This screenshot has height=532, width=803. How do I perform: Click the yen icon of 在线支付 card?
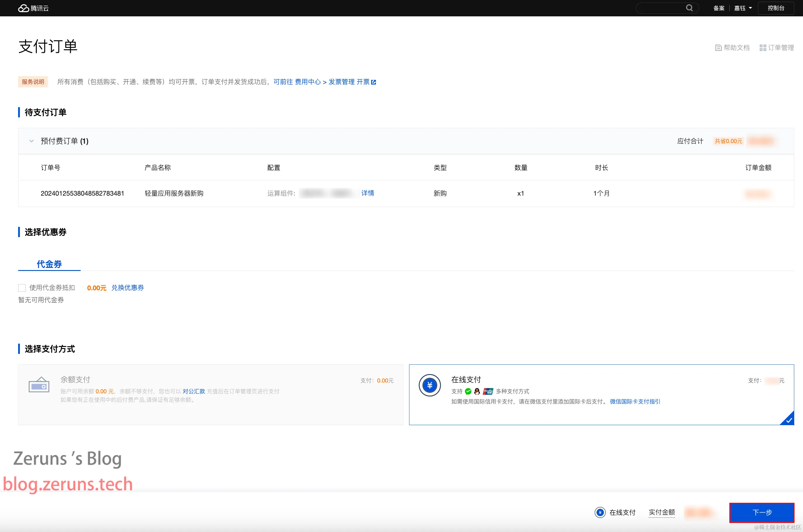click(x=430, y=385)
